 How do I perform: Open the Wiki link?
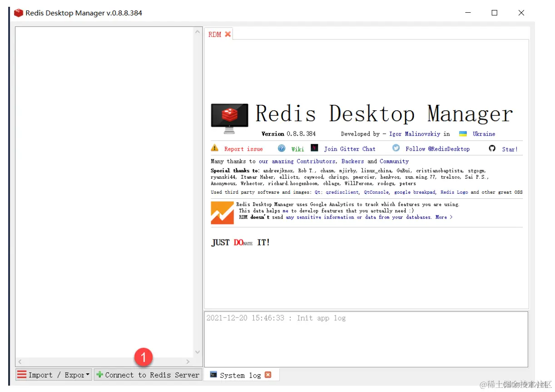pyautogui.click(x=297, y=149)
